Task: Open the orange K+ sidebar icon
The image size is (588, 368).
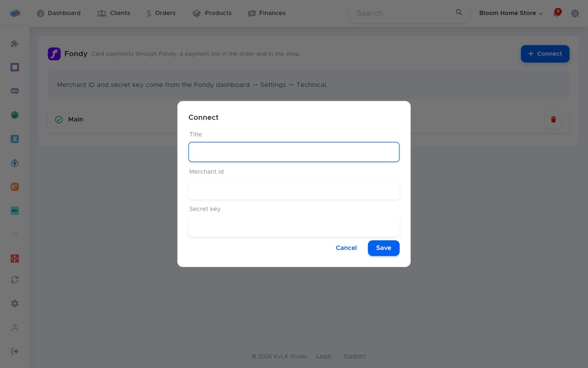Action: (x=15, y=187)
